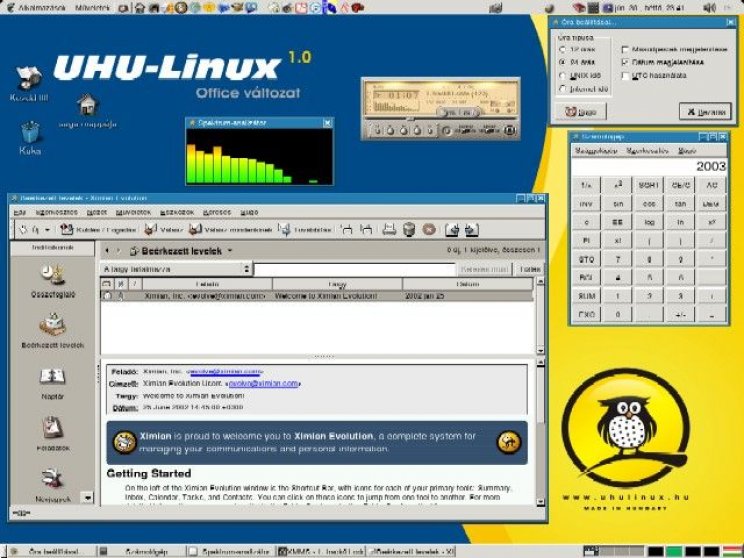This screenshot has width=744, height=558.
Task: Click the Küldés / Fogadás toolbar button
Action: pyautogui.click(x=98, y=230)
